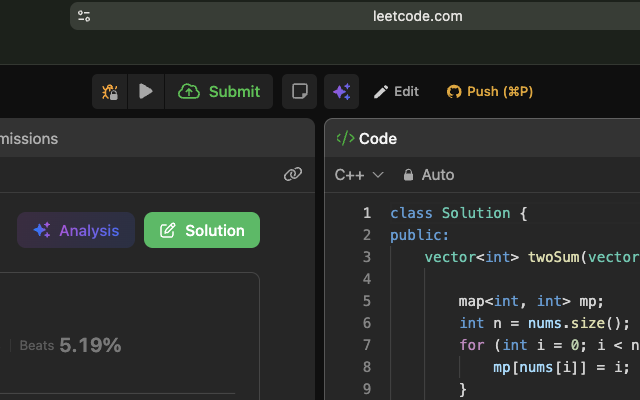Click the purple AI sparkle toolbar button
The width and height of the screenshot is (640, 400).
(342, 91)
